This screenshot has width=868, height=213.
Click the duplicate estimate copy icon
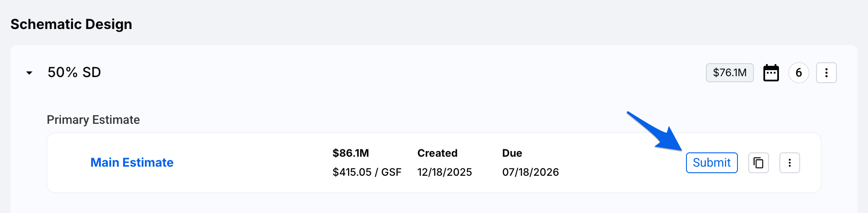tap(758, 163)
